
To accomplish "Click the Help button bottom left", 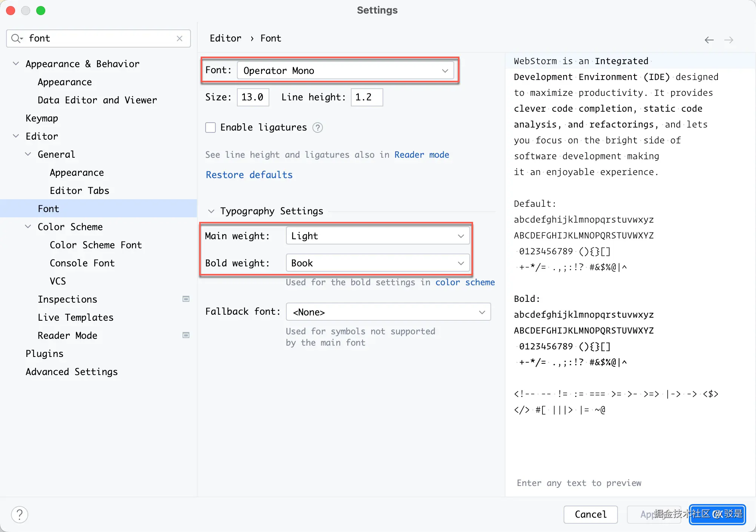I will click(20, 515).
